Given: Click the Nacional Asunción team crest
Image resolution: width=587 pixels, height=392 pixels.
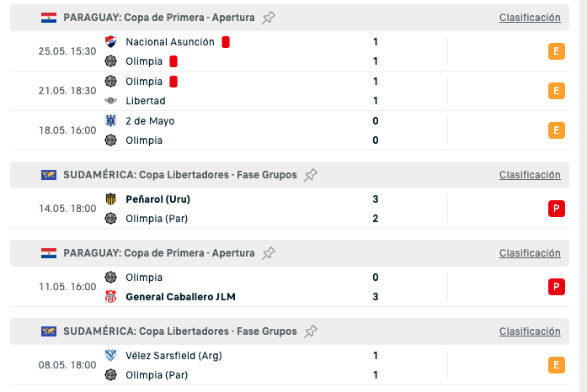Looking at the screenshot, I should (x=110, y=42).
